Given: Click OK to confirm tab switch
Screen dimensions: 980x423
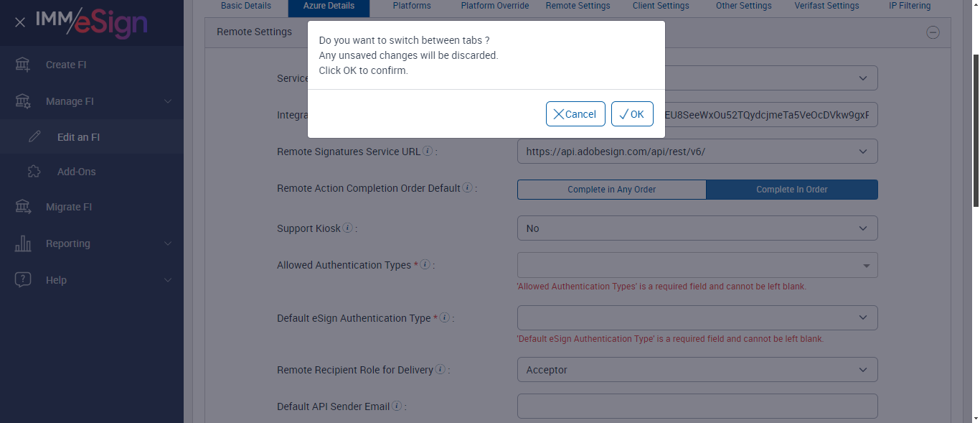Looking at the screenshot, I should [x=632, y=114].
